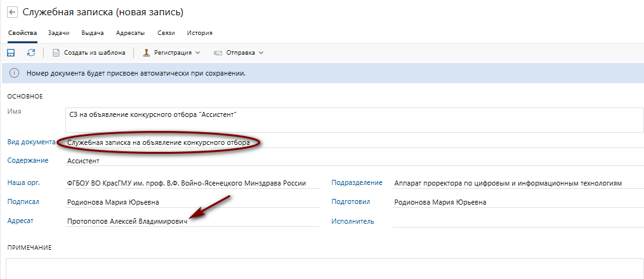Click the info icon in the blue banner
Screen dimensions: 644x279
pos(14,73)
